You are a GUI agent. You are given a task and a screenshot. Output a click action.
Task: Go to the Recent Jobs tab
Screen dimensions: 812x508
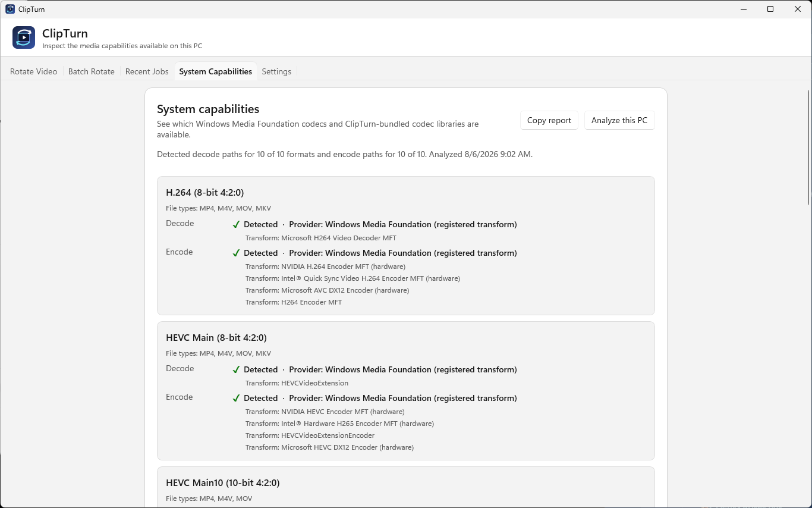147,71
